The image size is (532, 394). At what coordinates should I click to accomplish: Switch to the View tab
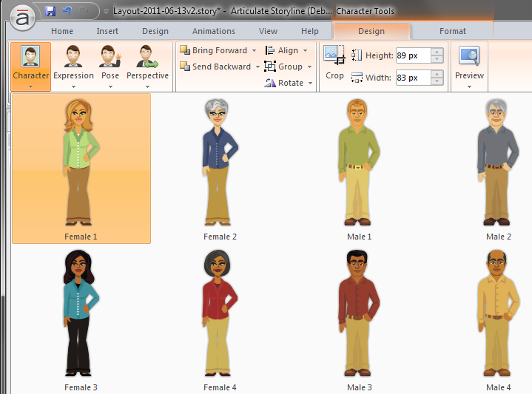click(x=268, y=31)
